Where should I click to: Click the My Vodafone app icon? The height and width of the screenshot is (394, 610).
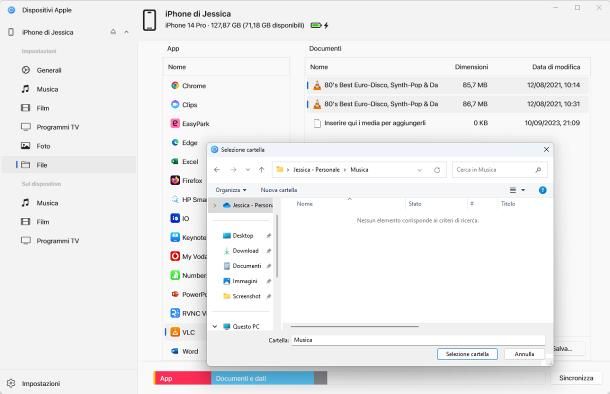point(175,256)
